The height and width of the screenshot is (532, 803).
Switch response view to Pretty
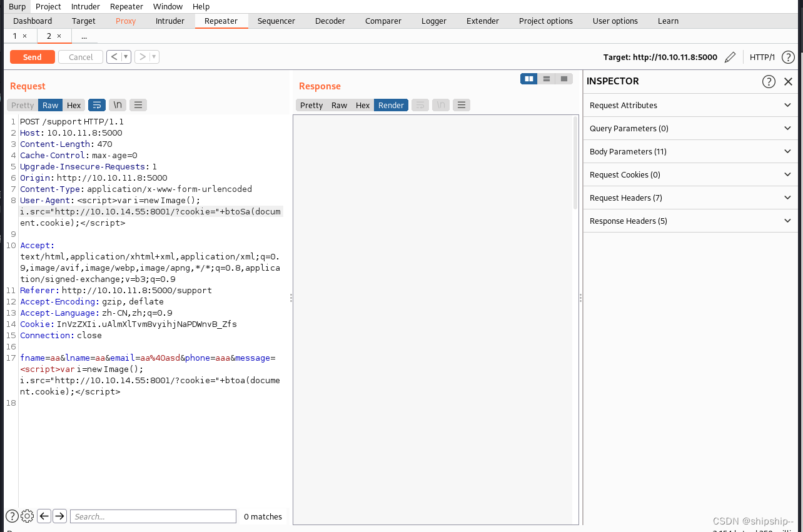pyautogui.click(x=311, y=105)
